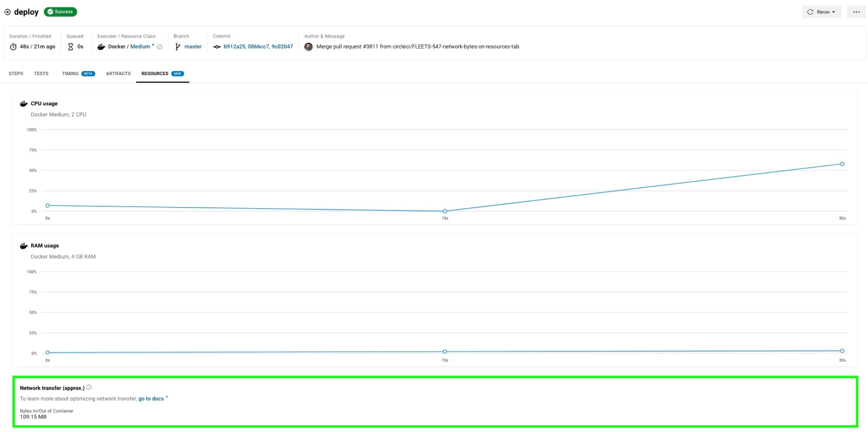Open the master branch link
868x432 pixels.
click(x=193, y=47)
